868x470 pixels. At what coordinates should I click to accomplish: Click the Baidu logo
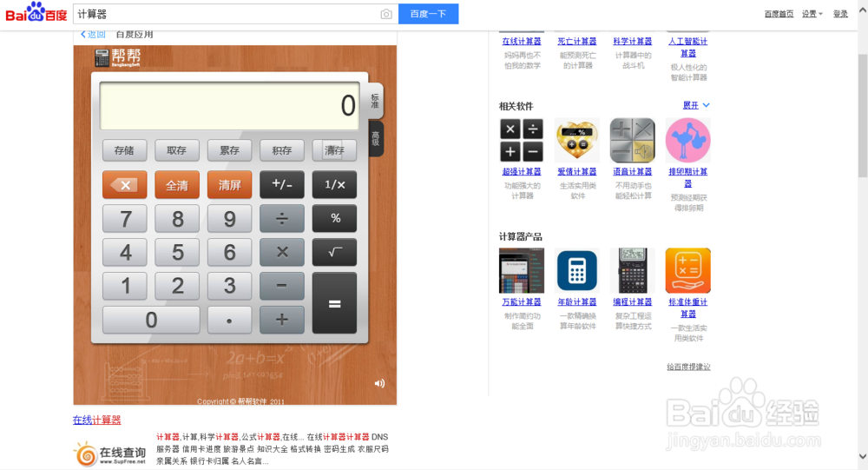pos(36,12)
